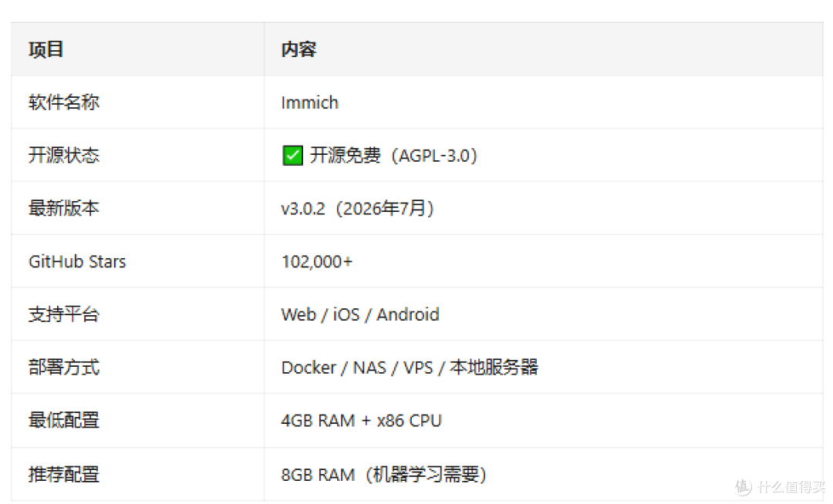The height and width of the screenshot is (504, 833).
Task: Select the value "v3.0.2 (2026年7月)"
Action: (358, 209)
